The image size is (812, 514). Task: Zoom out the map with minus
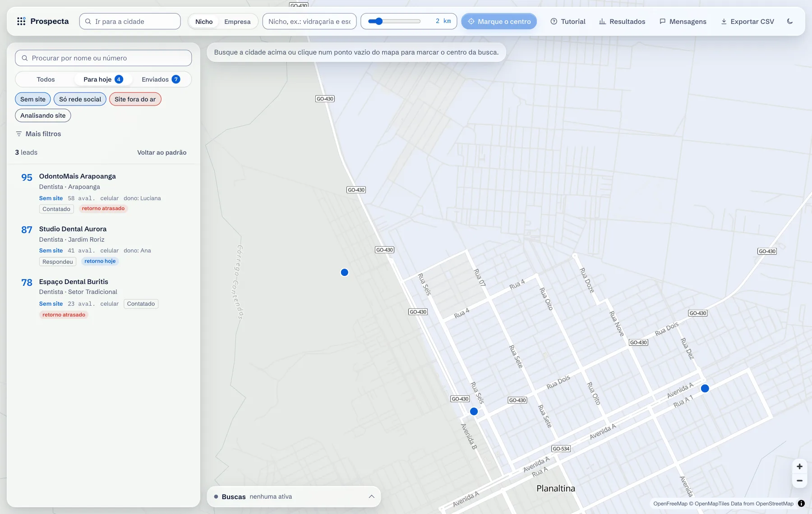(x=799, y=481)
